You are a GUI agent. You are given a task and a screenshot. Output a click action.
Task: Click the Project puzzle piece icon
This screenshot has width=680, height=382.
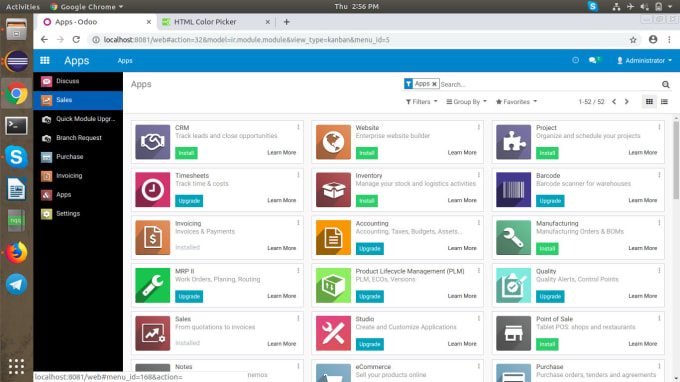pos(513,142)
